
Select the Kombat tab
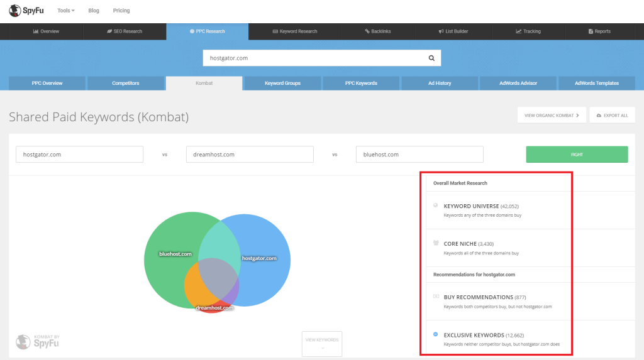pos(204,84)
